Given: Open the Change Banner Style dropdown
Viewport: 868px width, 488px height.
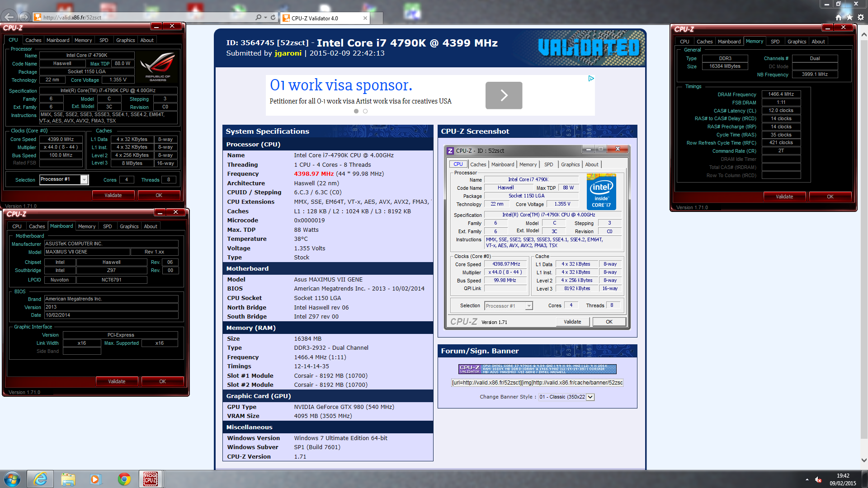Looking at the screenshot, I should [566, 397].
